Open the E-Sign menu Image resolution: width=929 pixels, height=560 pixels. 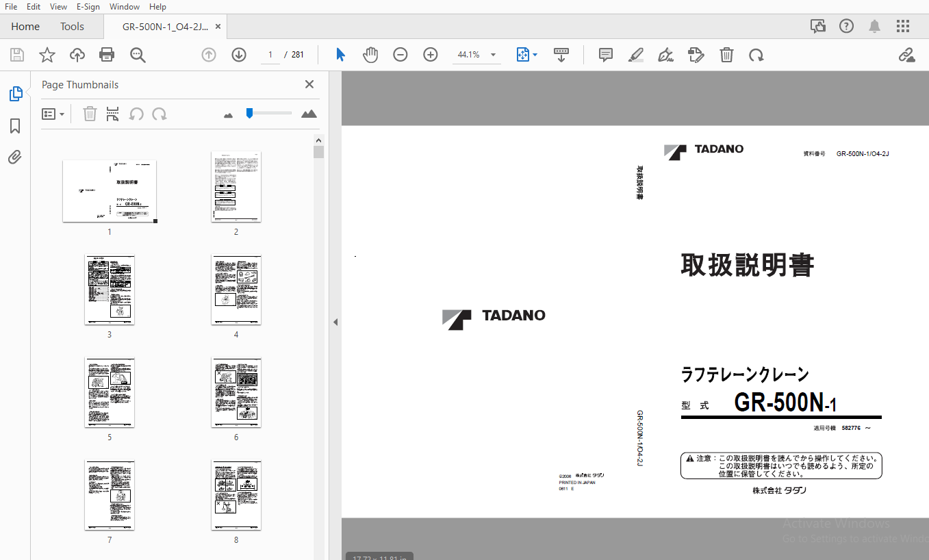pyautogui.click(x=88, y=6)
